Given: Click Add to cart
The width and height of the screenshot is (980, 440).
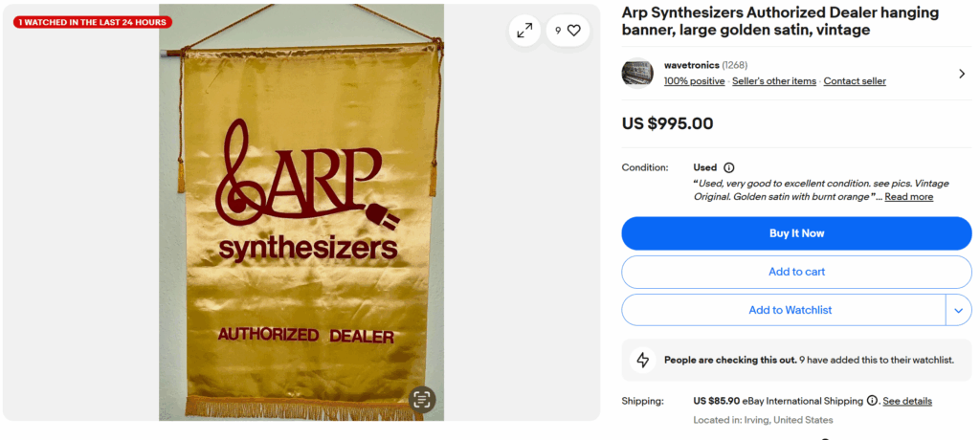Looking at the screenshot, I should click(796, 272).
